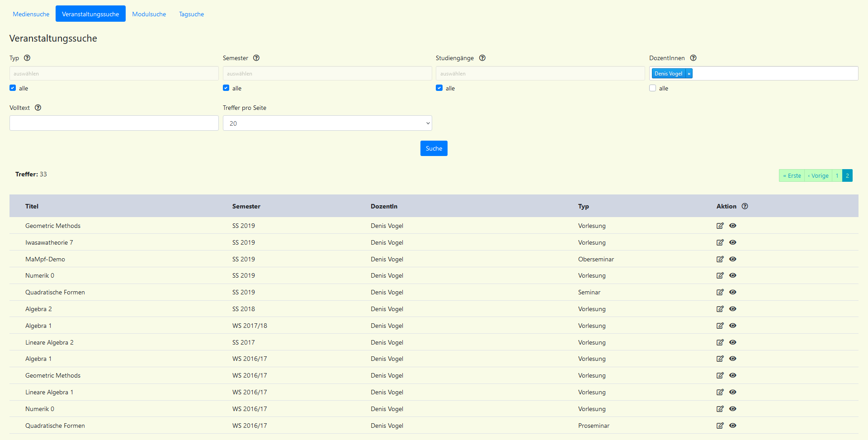Open the Studiengänge selection field
Image resolution: width=868 pixels, height=440 pixels.
pos(540,73)
